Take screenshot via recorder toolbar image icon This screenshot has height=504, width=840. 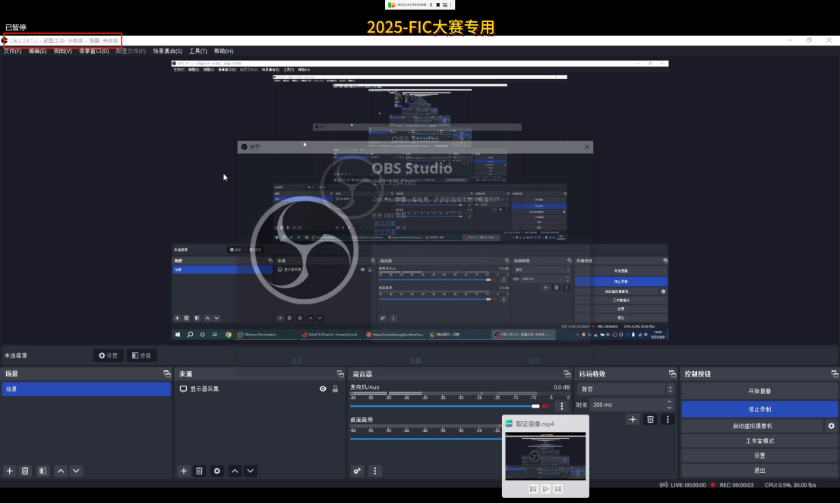point(444,5)
